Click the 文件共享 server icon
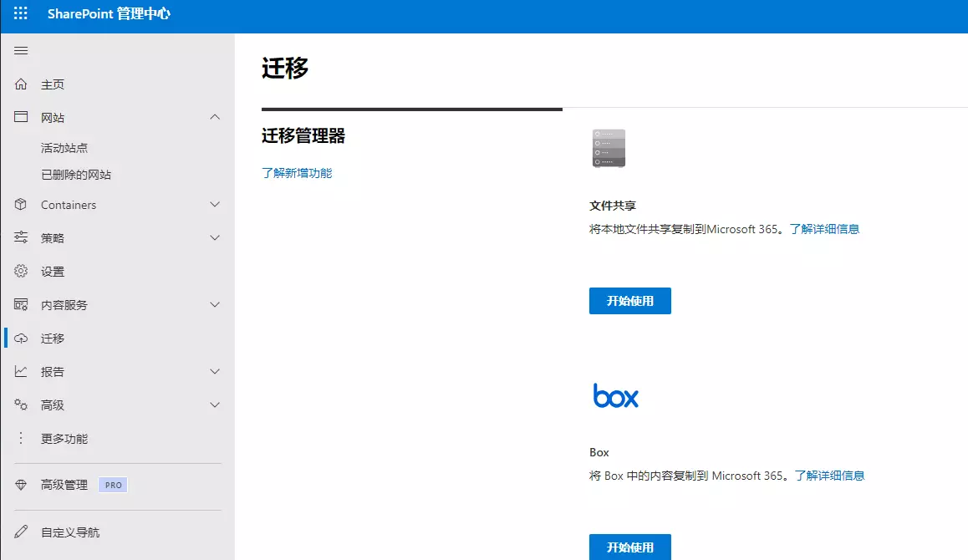The image size is (968, 560). pos(609,148)
